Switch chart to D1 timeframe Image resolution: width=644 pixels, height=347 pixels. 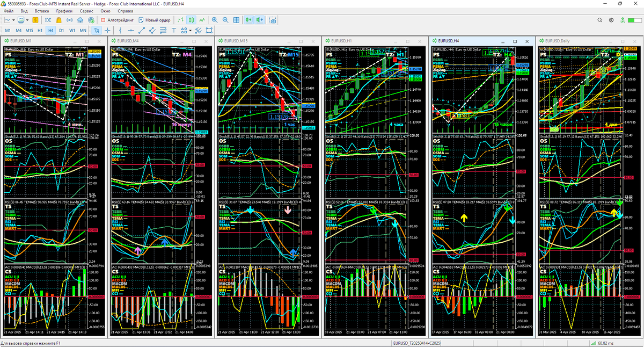click(x=62, y=31)
